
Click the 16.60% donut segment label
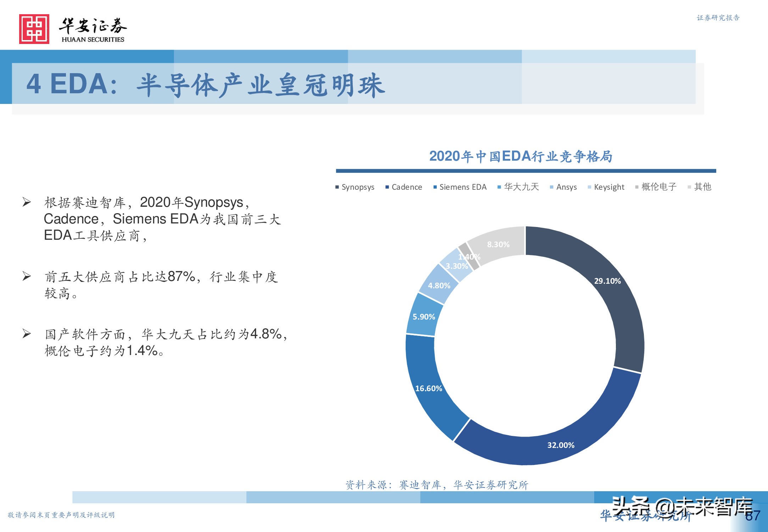point(429,388)
